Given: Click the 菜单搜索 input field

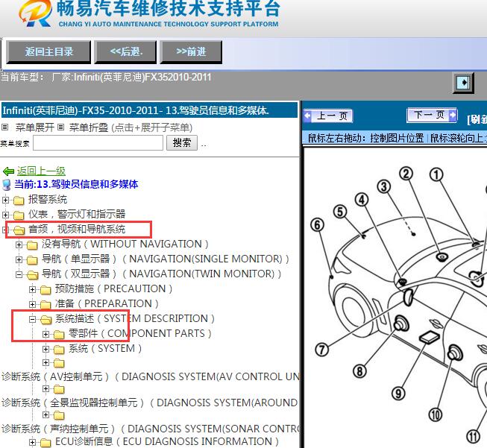Looking at the screenshot, I should tap(98, 143).
